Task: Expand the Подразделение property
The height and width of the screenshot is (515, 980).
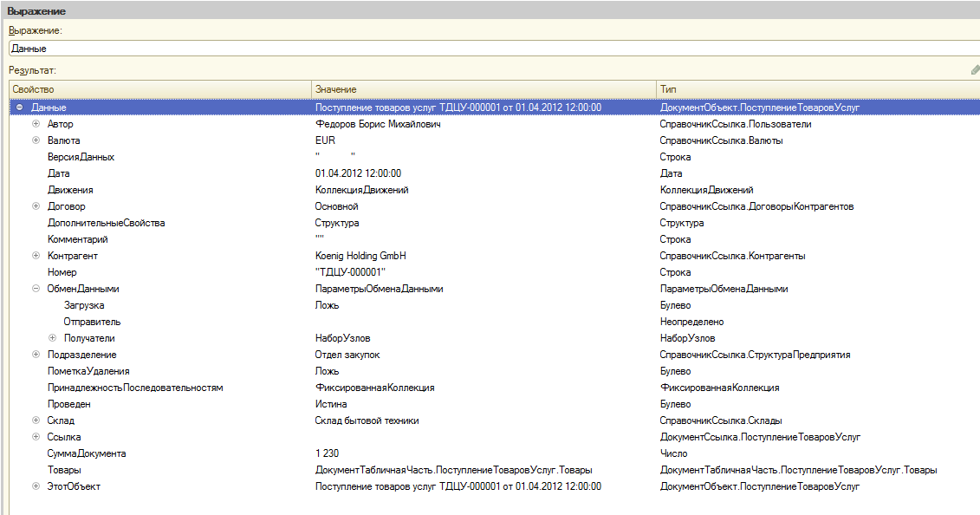Action: [36, 355]
